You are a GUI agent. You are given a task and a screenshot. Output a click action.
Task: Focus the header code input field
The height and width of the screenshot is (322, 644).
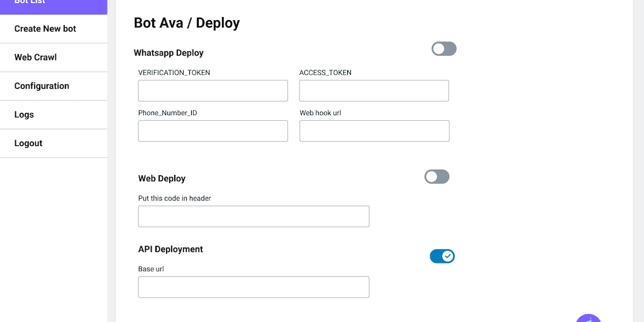(253, 216)
